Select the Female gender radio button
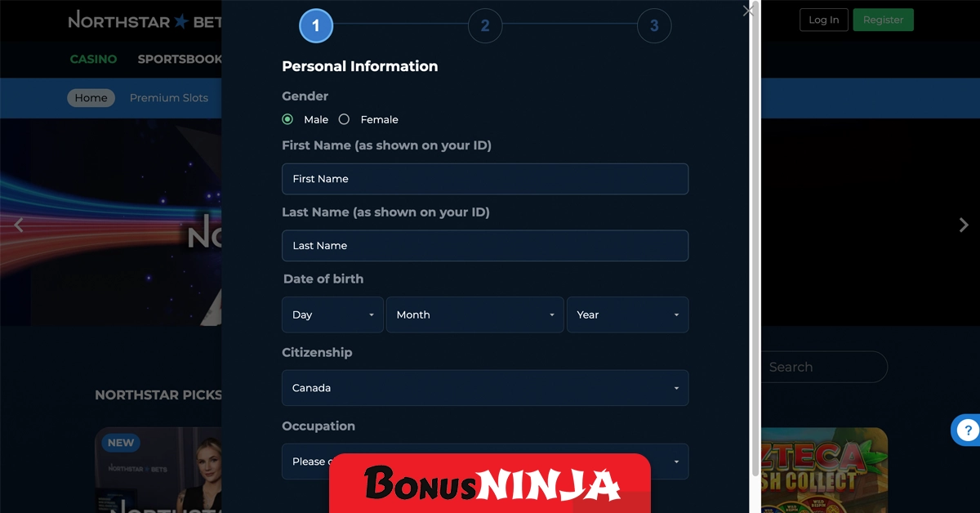The height and width of the screenshot is (513, 980). coord(344,119)
